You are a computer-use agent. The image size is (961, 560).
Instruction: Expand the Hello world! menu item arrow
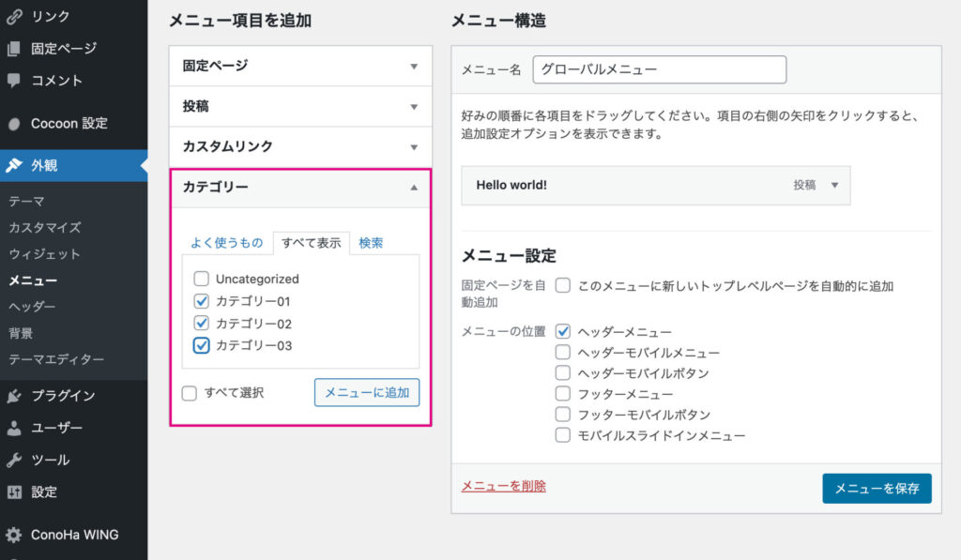[x=834, y=185]
